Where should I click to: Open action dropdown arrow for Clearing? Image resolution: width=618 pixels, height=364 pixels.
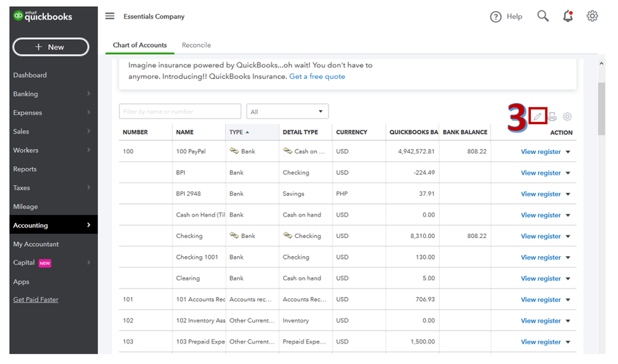568,279
